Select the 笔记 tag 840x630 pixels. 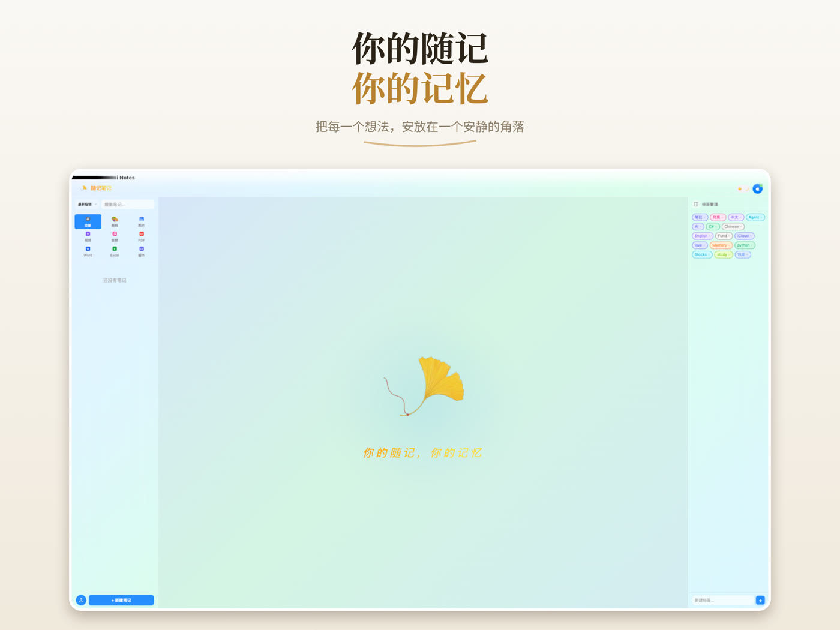700,217
